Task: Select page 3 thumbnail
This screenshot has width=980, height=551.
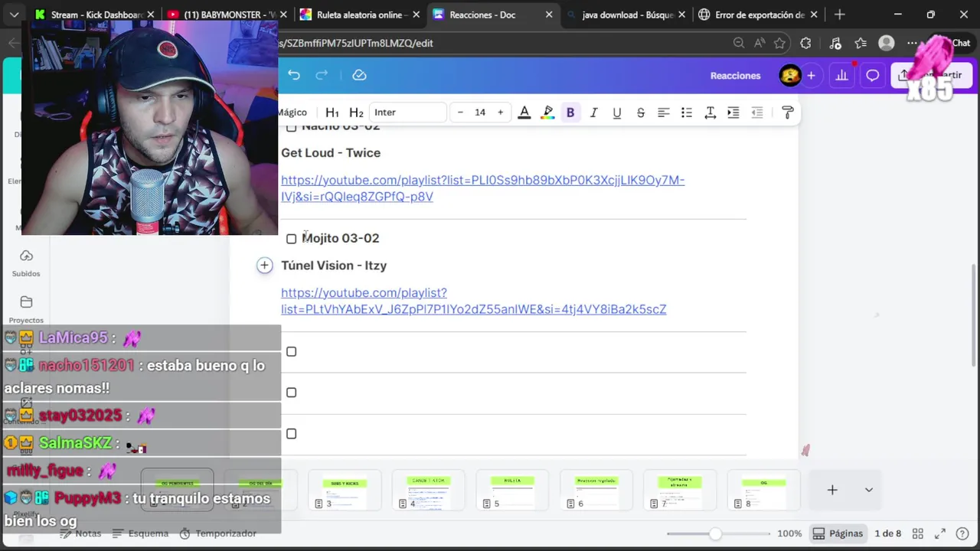Action: (x=345, y=490)
